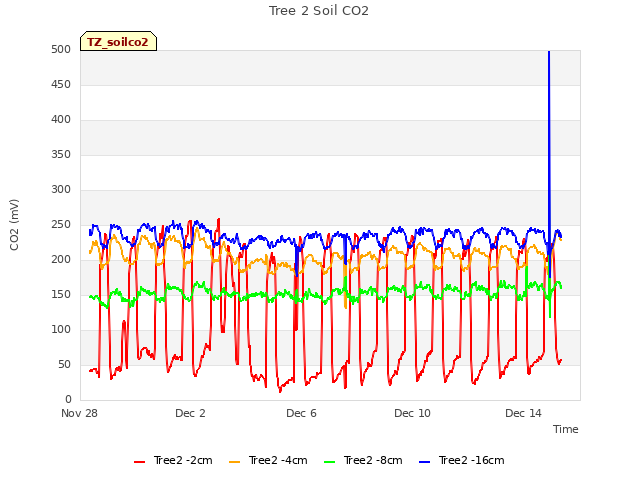Click the 50 y-axis tick label
Viewport: 640px width, 480px height.
pos(64,365)
